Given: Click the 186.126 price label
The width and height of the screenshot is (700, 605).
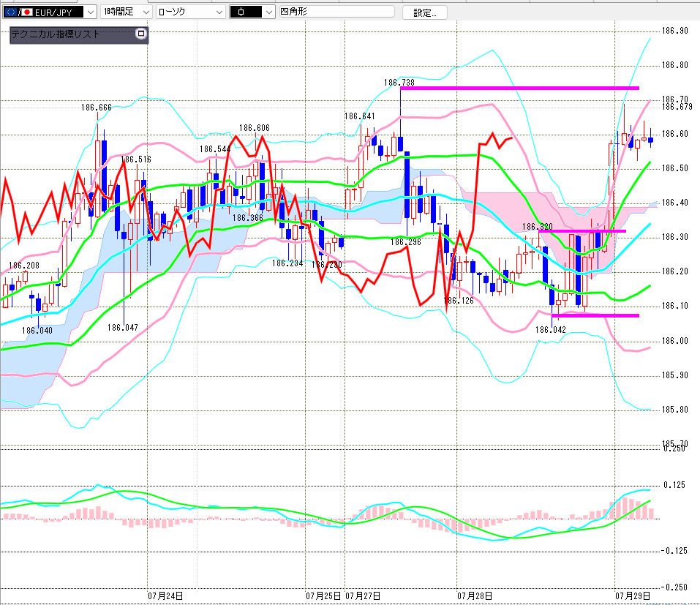Looking at the screenshot, I should pyautogui.click(x=459, y=301).
